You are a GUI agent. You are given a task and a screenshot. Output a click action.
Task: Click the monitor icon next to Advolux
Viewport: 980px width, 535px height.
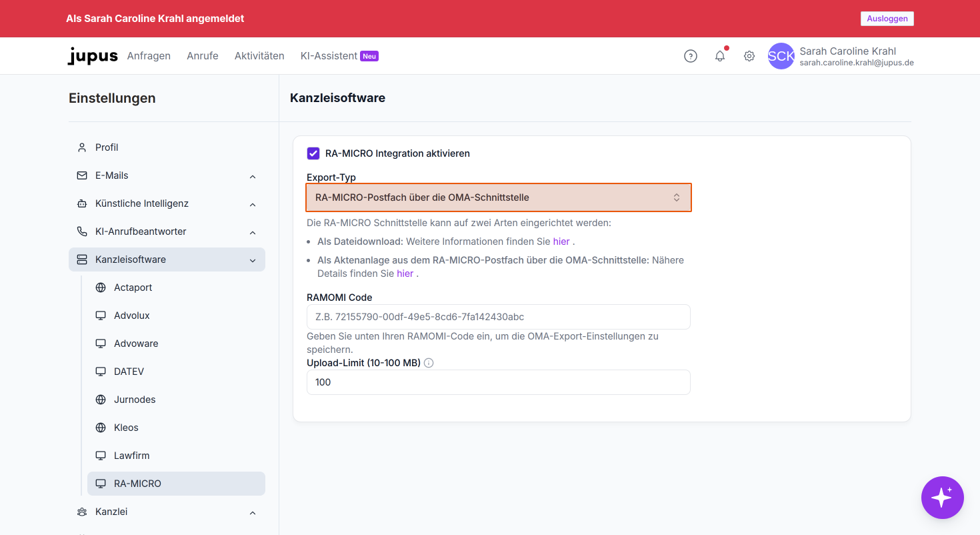[x=101, y=316]
